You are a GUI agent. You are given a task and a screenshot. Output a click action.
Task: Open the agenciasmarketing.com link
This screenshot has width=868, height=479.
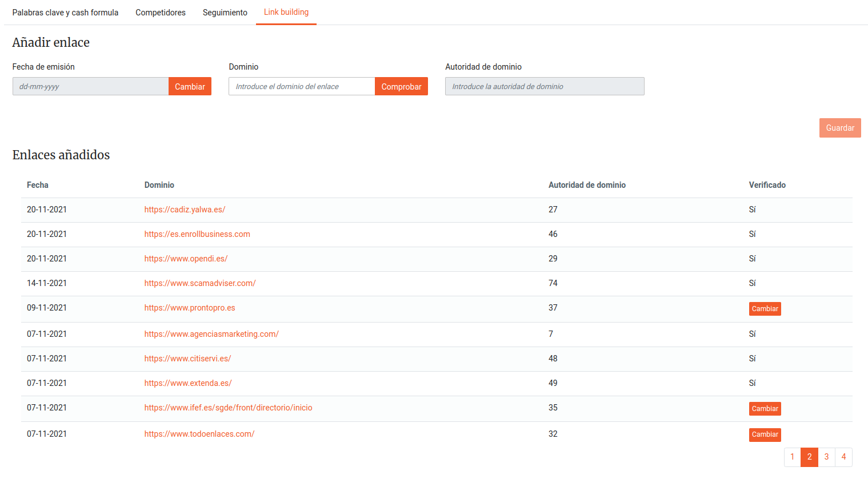(211, 334)
